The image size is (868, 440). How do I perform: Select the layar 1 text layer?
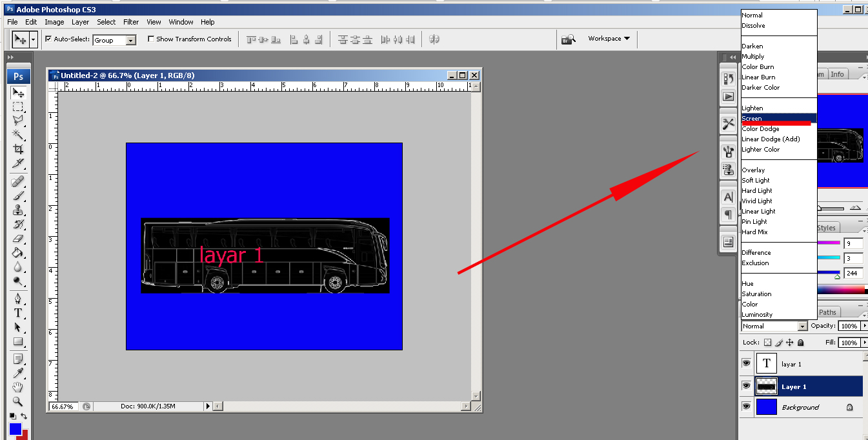click(792, 363)
